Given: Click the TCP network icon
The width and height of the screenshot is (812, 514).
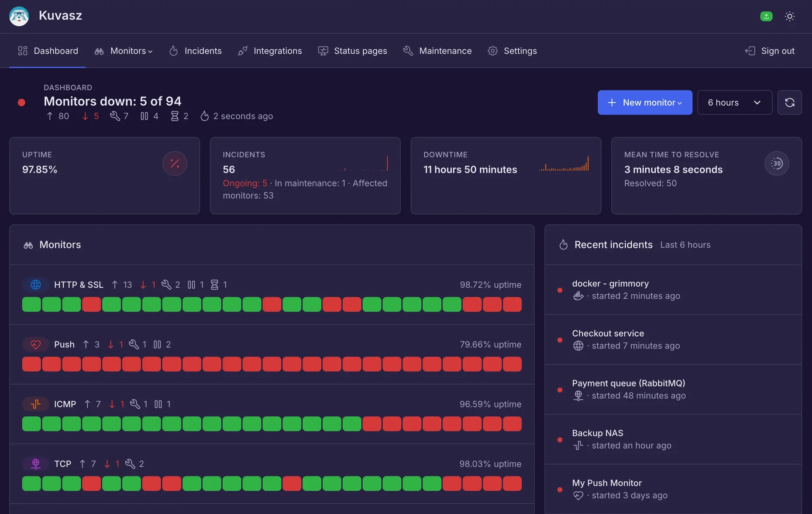Looking at the screenshot, I should 36,464.
